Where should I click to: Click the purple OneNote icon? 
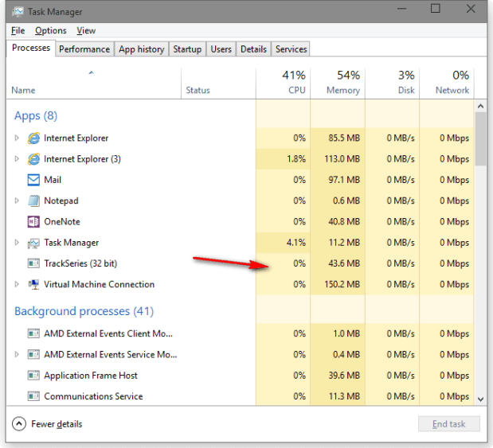point(33,221)
